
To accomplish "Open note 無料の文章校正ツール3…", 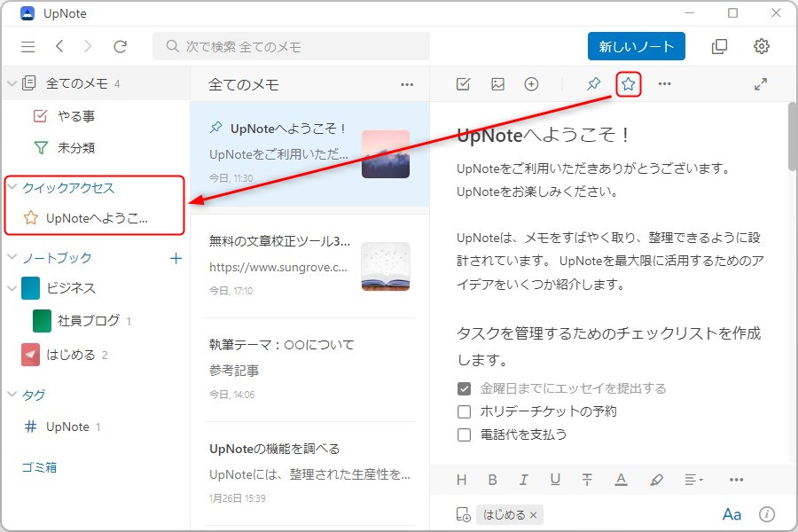I will click(310, 266).
